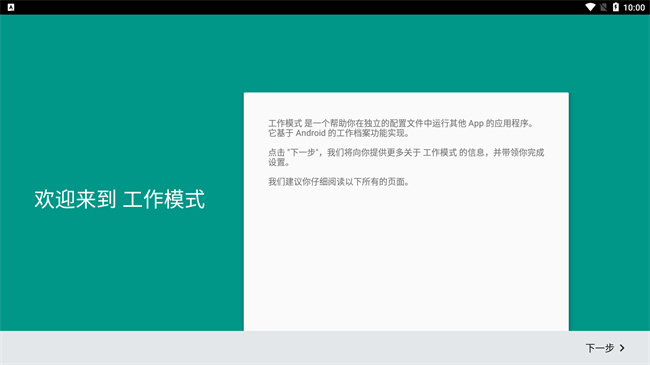
Task: Tap the Wi-Fi signal icon
Action: click(590, 7)
